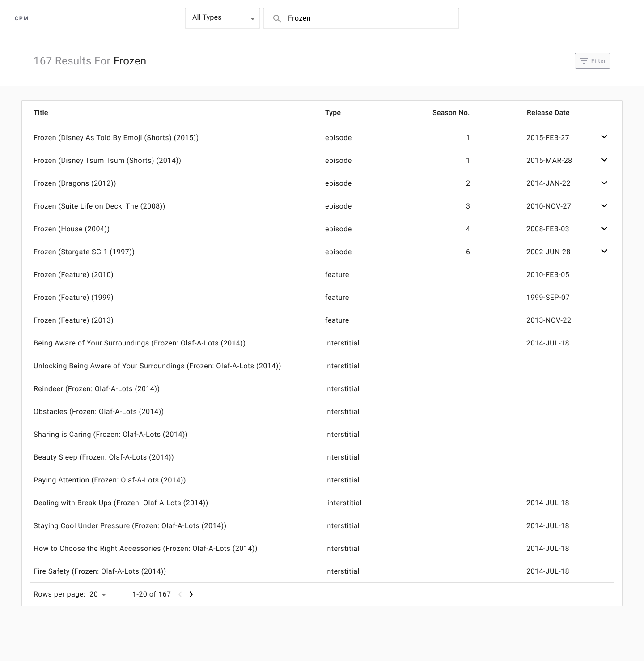
Task: Expand the Stargate SG-1 row
Action: [604, 251]
